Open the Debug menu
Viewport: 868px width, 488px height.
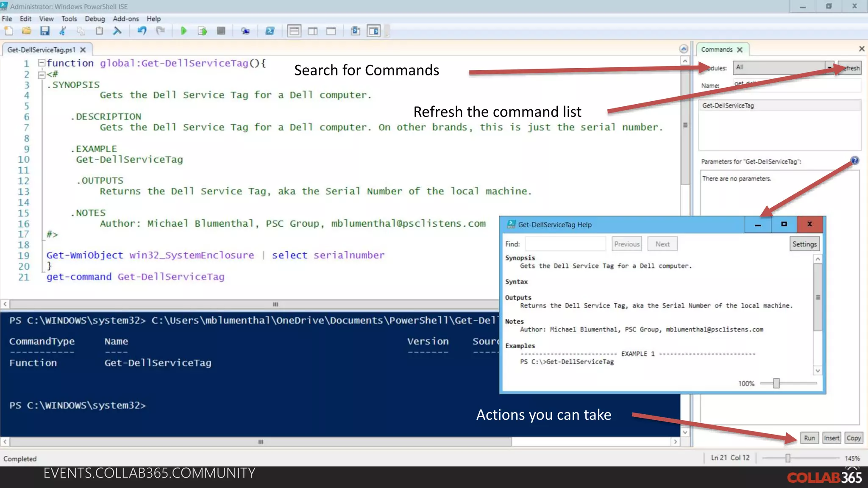pos(95,19)
